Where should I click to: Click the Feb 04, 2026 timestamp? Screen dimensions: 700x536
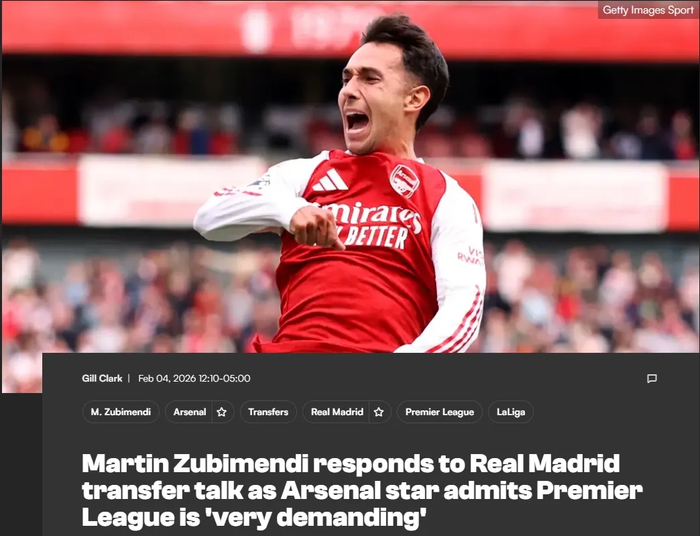(194, 378)
